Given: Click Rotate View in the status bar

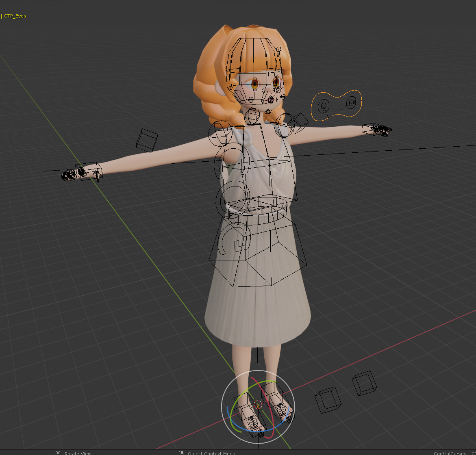Looking at the screenshot, I should tap(77, 453).
